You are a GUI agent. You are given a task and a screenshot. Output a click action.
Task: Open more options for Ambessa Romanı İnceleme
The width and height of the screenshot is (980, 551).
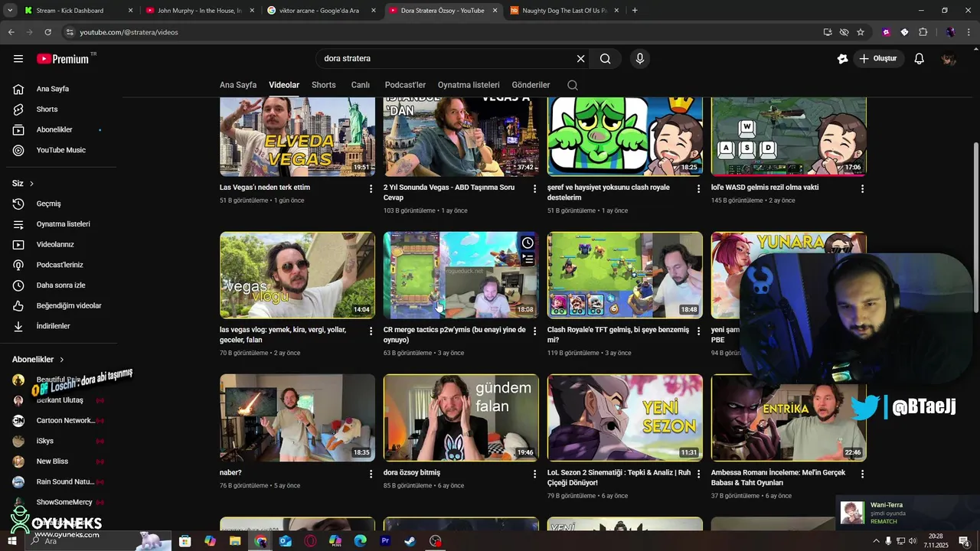pyautogui.click(x=863, y=474)
